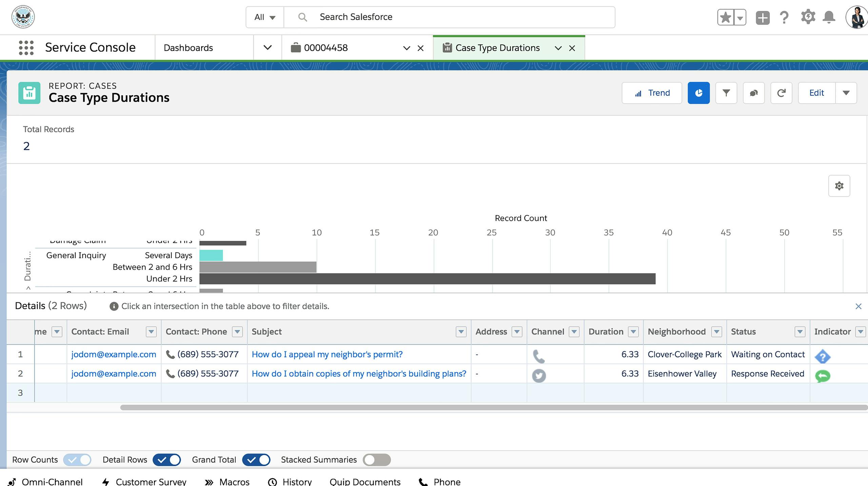Click the report clipboard icon next to title

pos(29,93)
